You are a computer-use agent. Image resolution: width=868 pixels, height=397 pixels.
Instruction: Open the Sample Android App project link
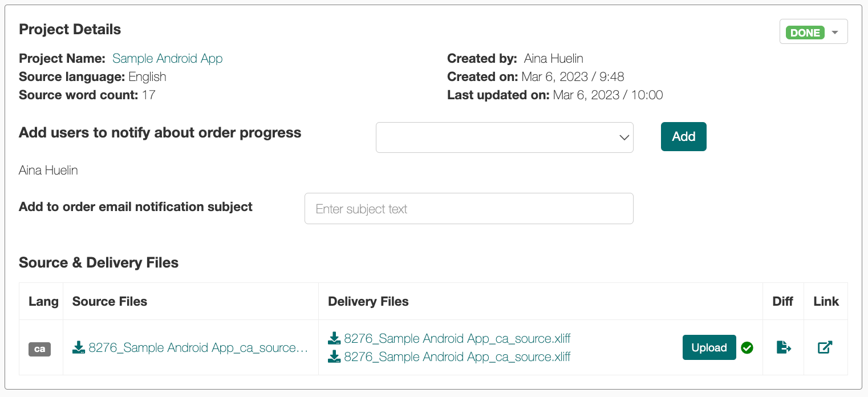(167, 58)
